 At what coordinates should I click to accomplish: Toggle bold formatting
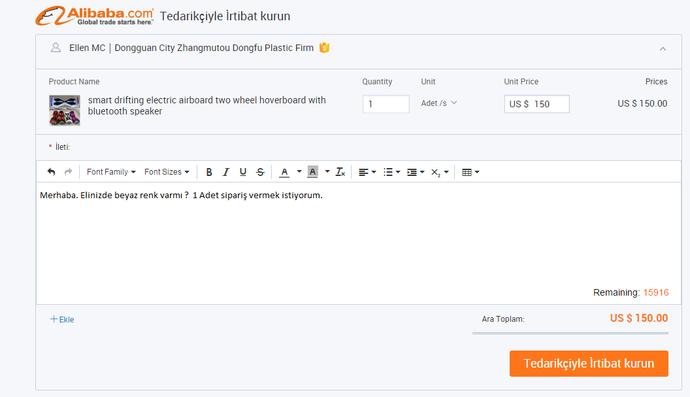[x=209, y=172]
